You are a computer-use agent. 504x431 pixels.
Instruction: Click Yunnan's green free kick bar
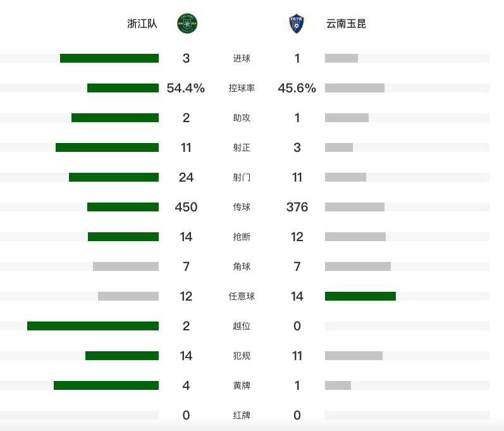click(360, 296)
